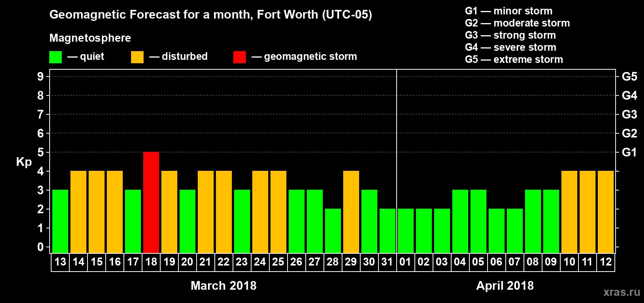
Task: Click the red geomagnetic storm legend swatch
Action: coord(239,57)
